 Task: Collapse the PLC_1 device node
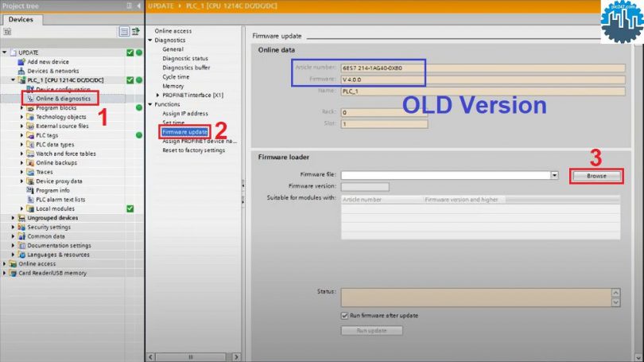(x=13, y=80)
